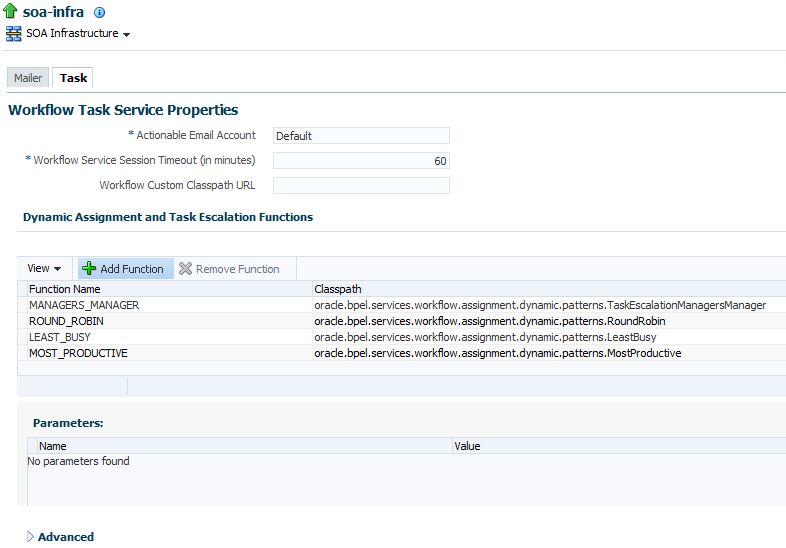Select the MOST_PRODUCTIVE function row

click(x=402, y=353)
